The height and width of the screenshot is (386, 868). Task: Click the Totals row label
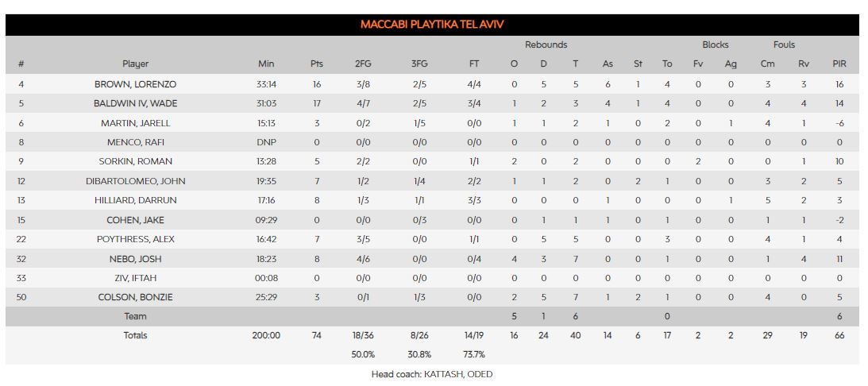coord(135,335)
